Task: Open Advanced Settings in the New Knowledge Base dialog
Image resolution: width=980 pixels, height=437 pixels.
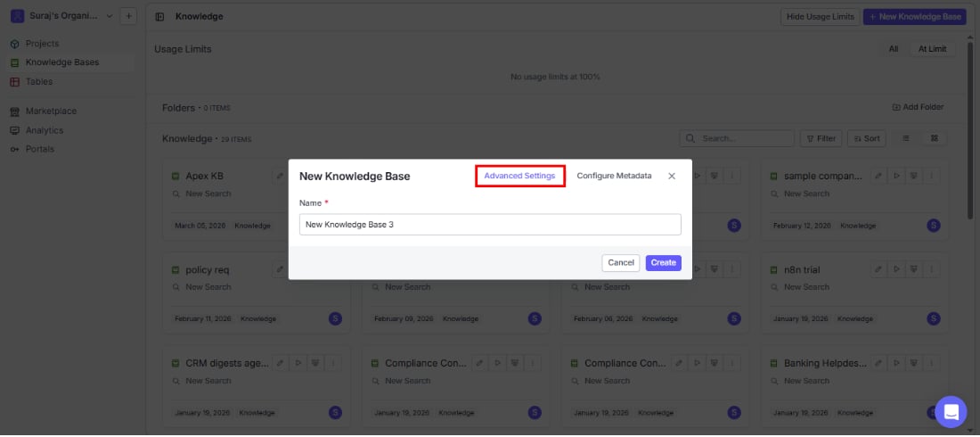Action: (519, 176)
